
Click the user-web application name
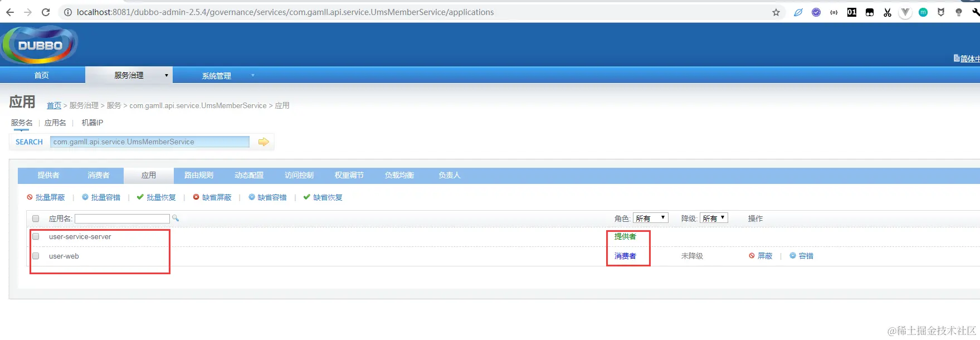tap(64, 256)
